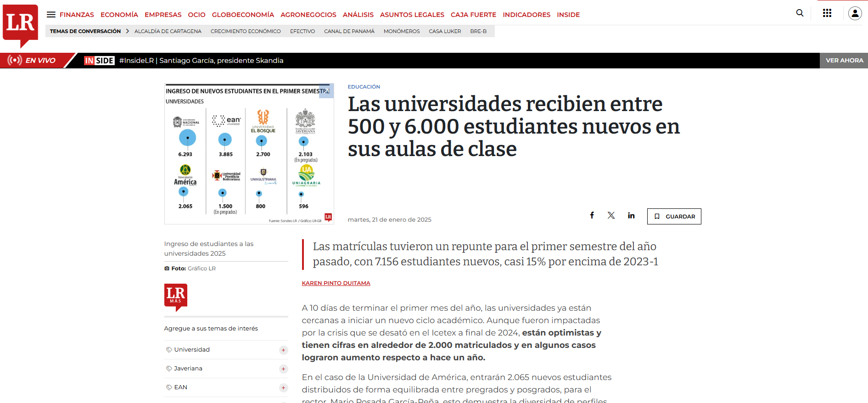Click the LR logo in the header
The image size is (868, 403).
click(21, 25)
